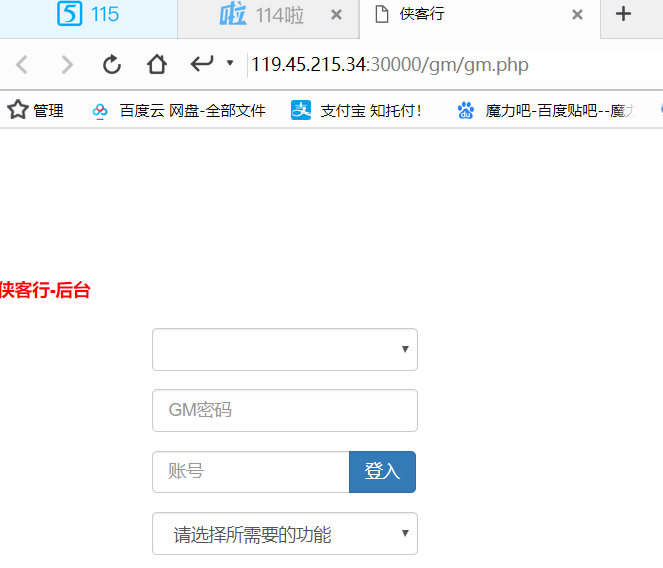Click the browser back arrow
This screenshot has width=663, height=568.
(x=22, y=65)
